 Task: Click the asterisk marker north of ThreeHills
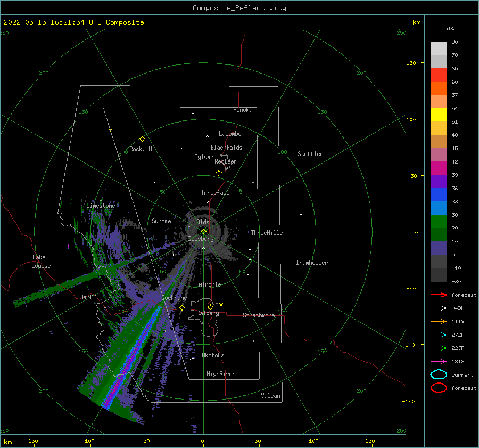click(253, 183)
